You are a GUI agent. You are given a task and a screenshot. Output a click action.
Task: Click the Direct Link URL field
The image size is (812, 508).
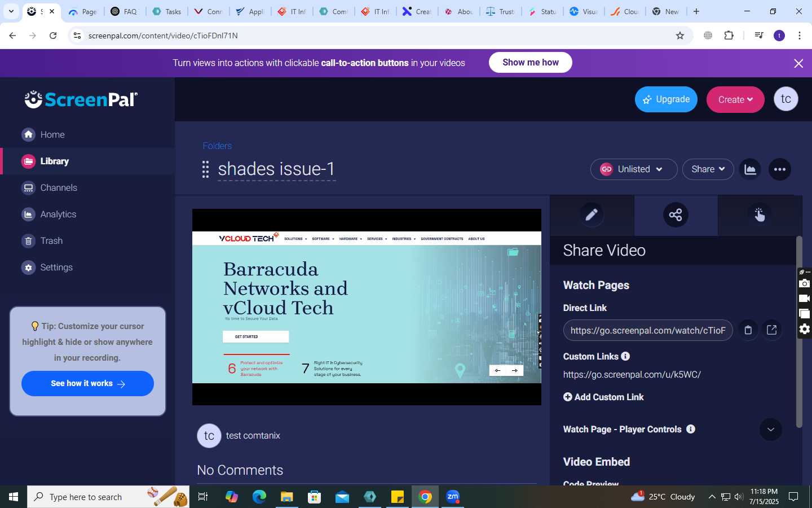[648, 330]
